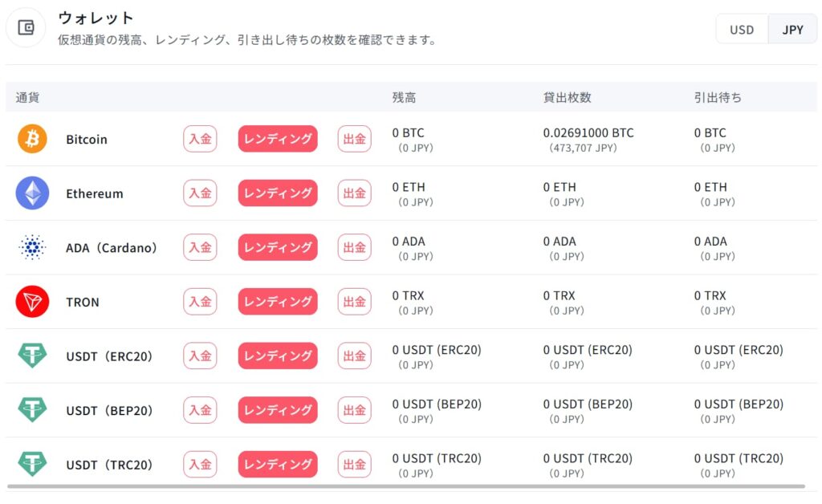Switch currency display to JPY
The image size is (822, 504).
[792, 30]
